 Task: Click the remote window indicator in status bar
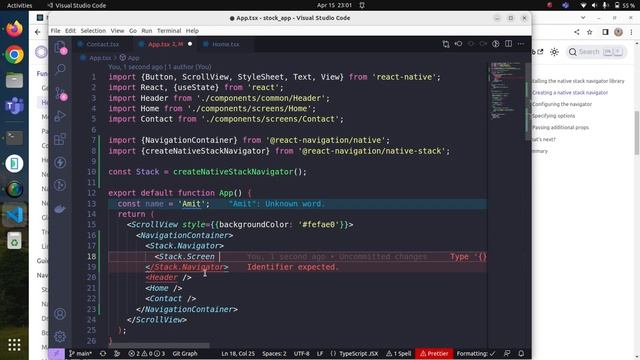coord(56,353)
